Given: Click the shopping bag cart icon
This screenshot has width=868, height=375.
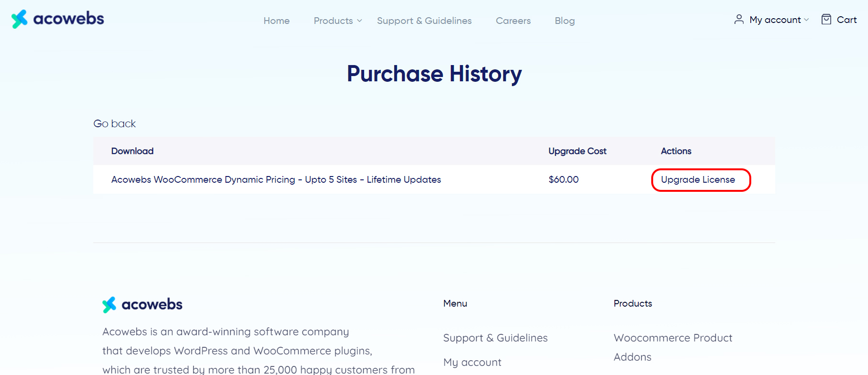Looking at the screenshot, I should (826, 19).
